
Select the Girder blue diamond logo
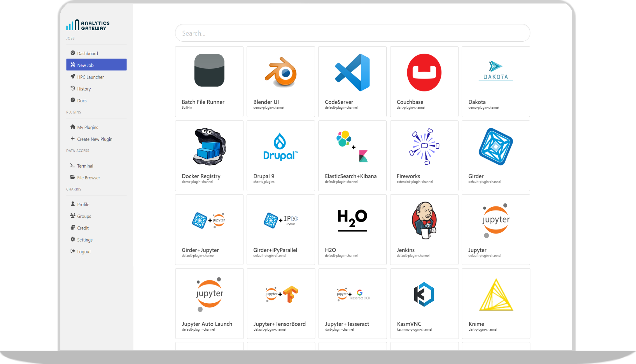tap(496, 147)
